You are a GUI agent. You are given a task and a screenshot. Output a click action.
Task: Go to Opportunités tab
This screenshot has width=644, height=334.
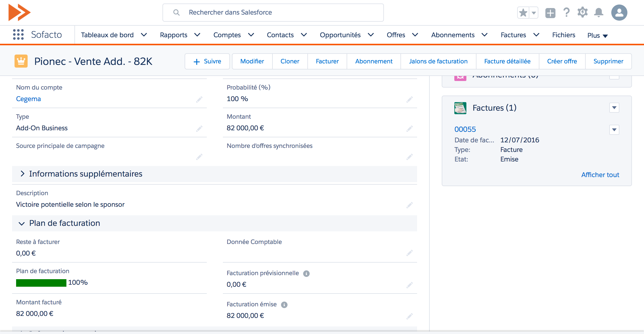(x=340, y=35)
